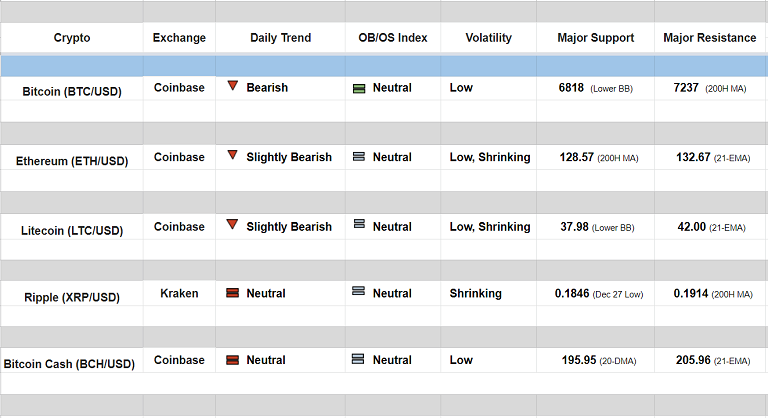768x418 pixels.
Task: Select the Crypto column header
Action: [x=72, y=38]
